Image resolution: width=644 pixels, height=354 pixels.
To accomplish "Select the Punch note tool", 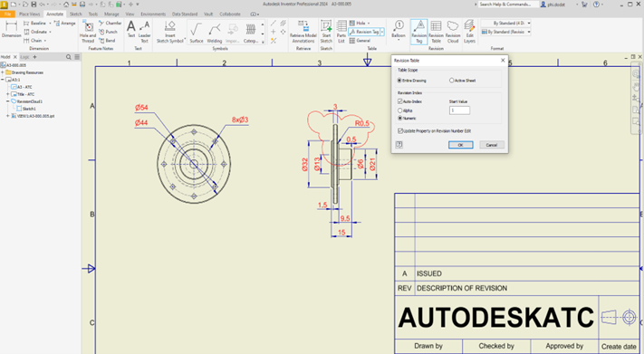I will point(108,32).
